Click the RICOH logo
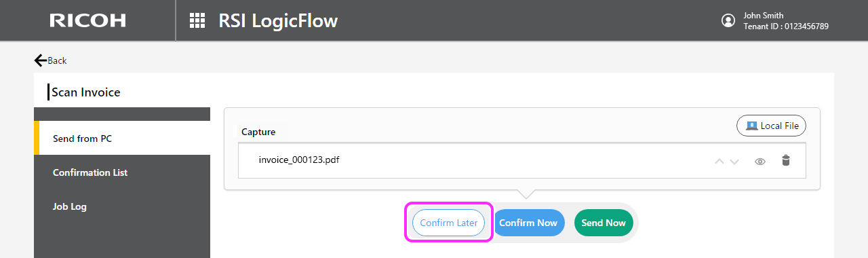 point(87,20)
